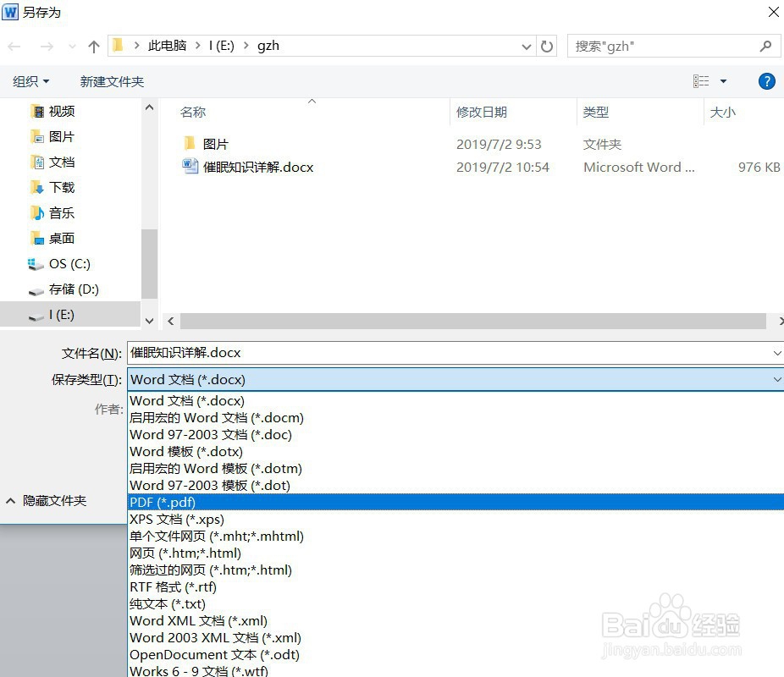Collapse the 保存类型 format list
This screenshot has width=784, height=677.
click(x=777, y=379)
